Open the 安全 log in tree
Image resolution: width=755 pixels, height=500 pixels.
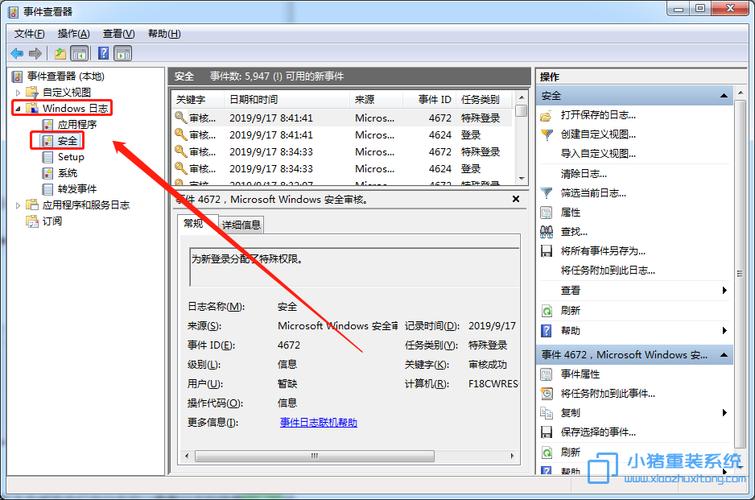[67, 141]
